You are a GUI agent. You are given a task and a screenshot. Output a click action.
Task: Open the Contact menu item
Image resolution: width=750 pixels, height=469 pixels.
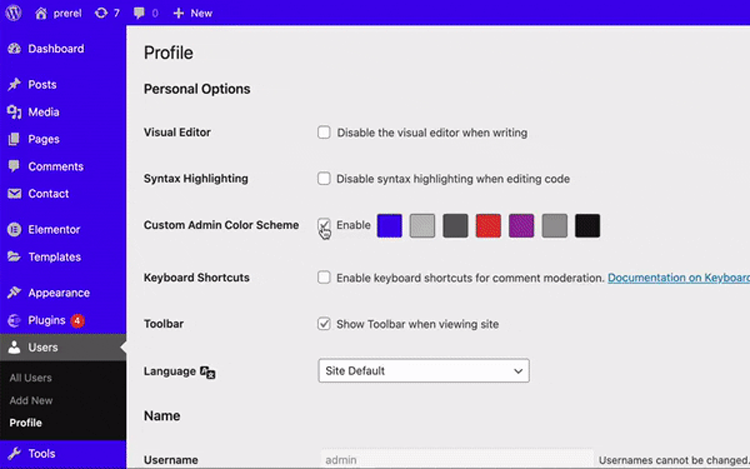coord(48,194)
